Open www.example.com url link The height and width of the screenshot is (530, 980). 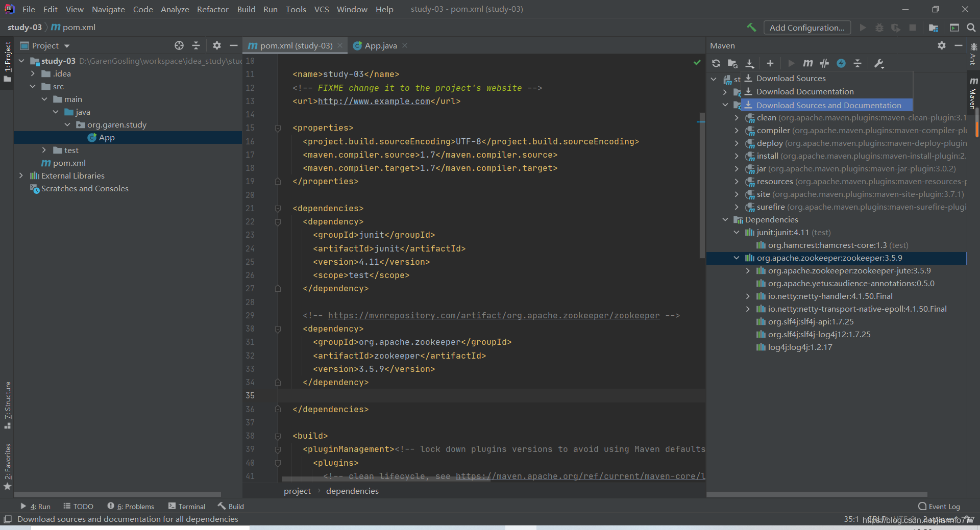pyautogui.click(x=374, y=101)
